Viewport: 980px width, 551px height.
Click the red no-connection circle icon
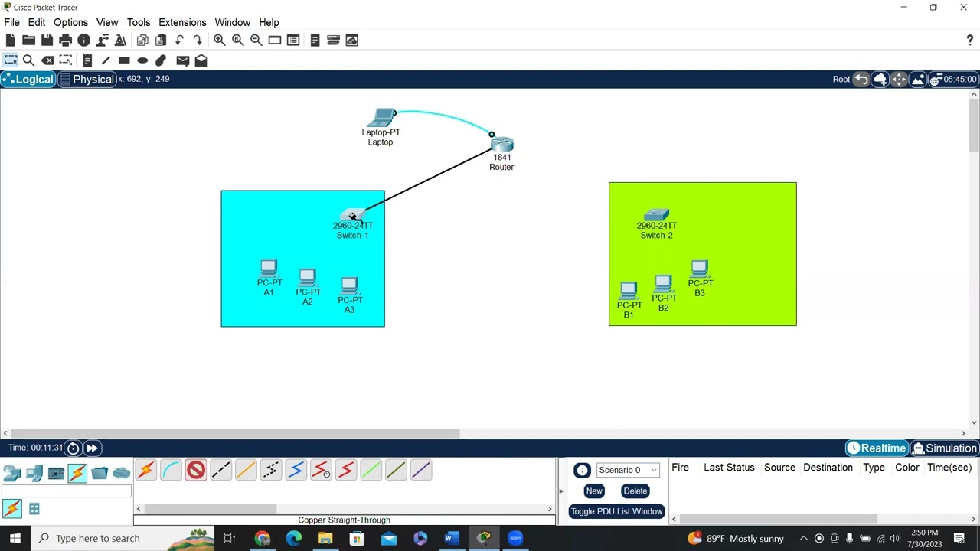pos(196,470)
